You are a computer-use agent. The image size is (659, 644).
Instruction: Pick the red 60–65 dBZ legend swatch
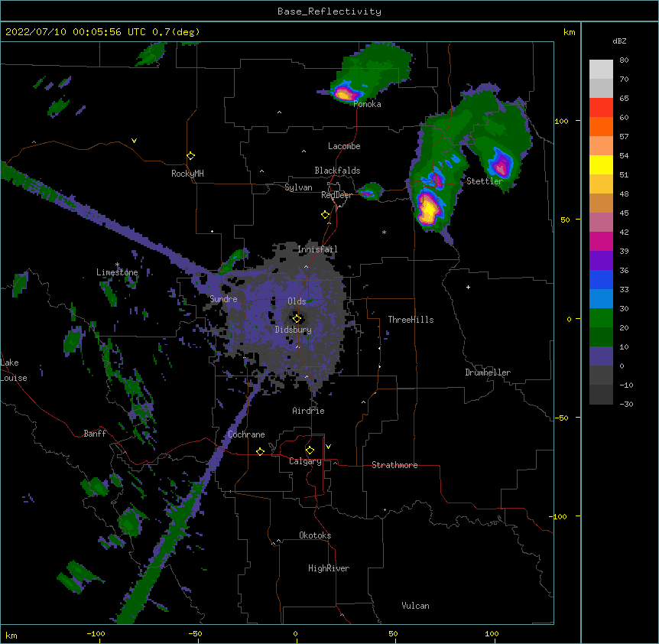tap(601, 108)
